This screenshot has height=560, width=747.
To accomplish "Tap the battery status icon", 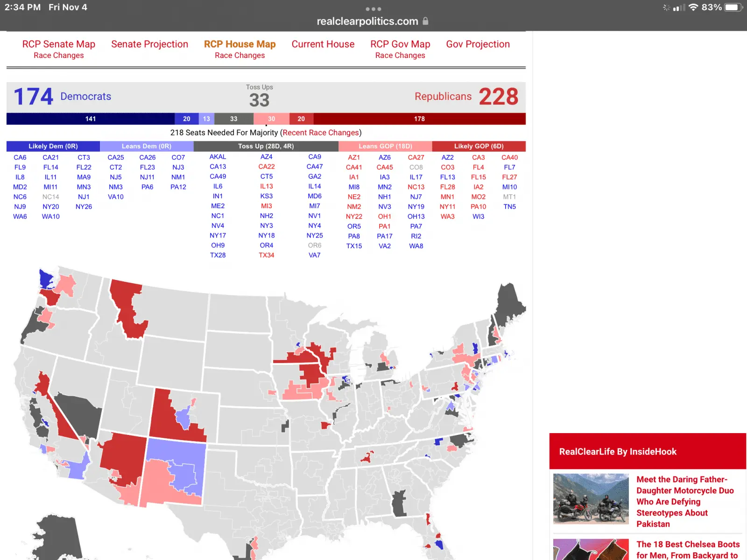I will [x=733, y=7].
